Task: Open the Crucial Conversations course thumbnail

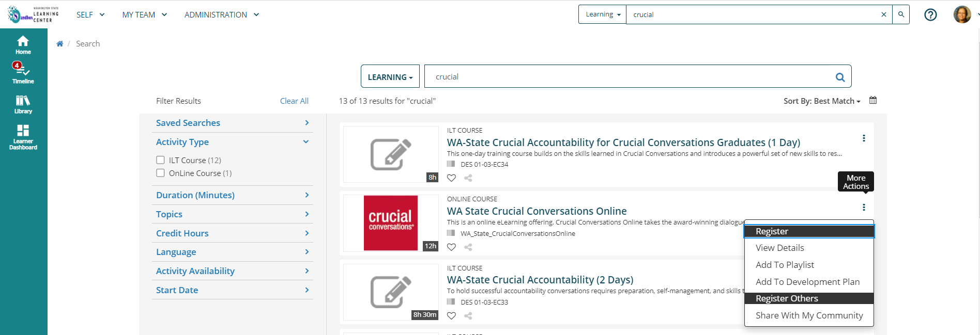Action: 391,223
